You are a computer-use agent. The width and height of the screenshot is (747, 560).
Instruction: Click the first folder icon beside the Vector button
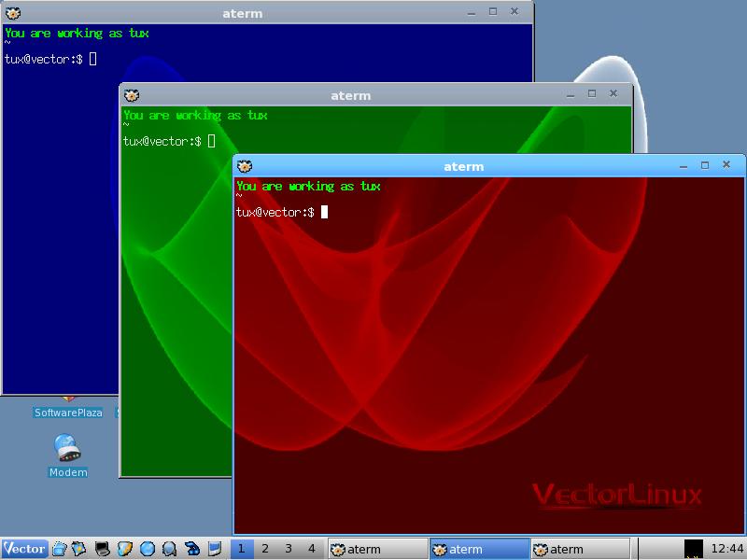pos(59,549)
